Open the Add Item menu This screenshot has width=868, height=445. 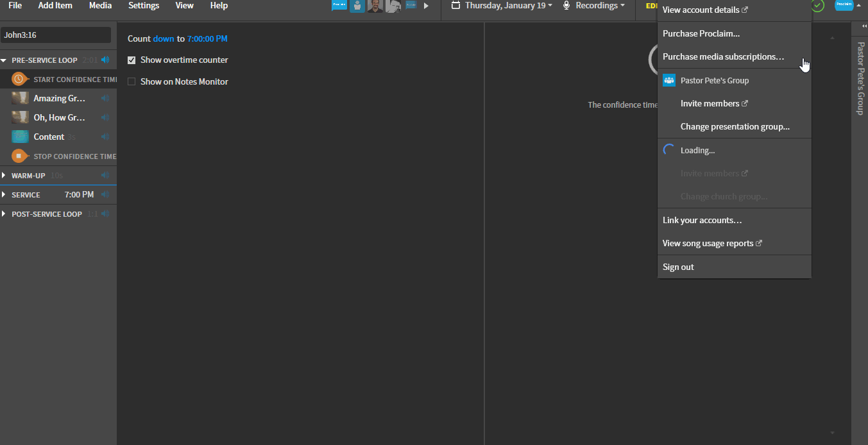coord(55,6)
